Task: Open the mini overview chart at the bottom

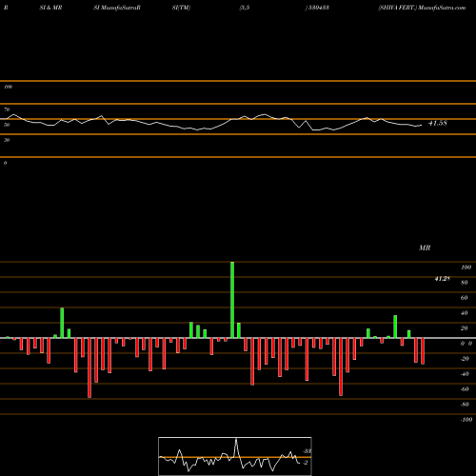Action: point(235,456)
